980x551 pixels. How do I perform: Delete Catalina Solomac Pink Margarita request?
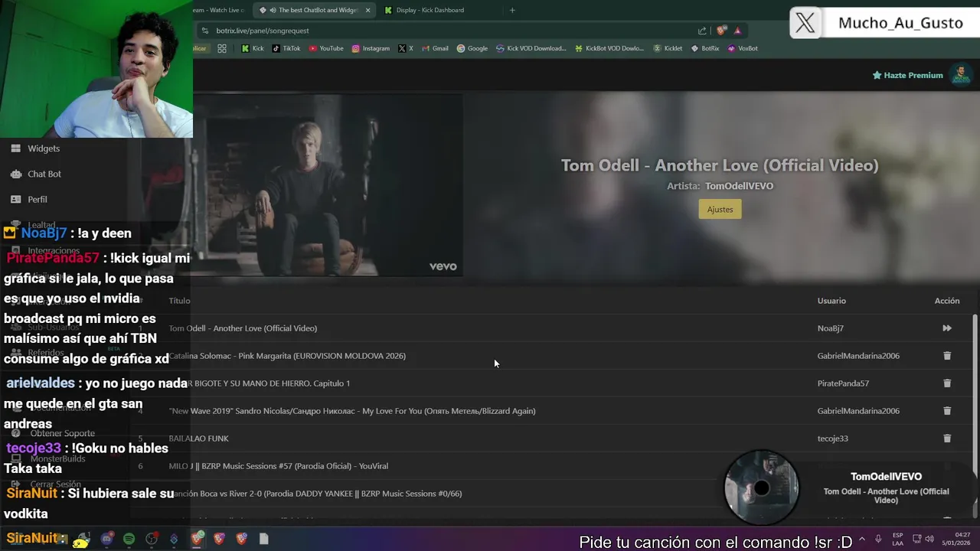pyautogui.click(x=947, y=356)
